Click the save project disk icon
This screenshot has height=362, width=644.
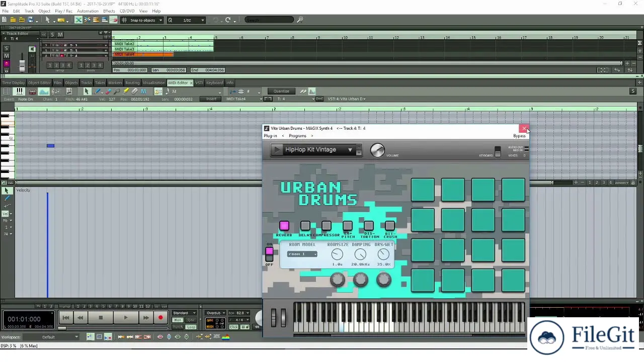30,20
